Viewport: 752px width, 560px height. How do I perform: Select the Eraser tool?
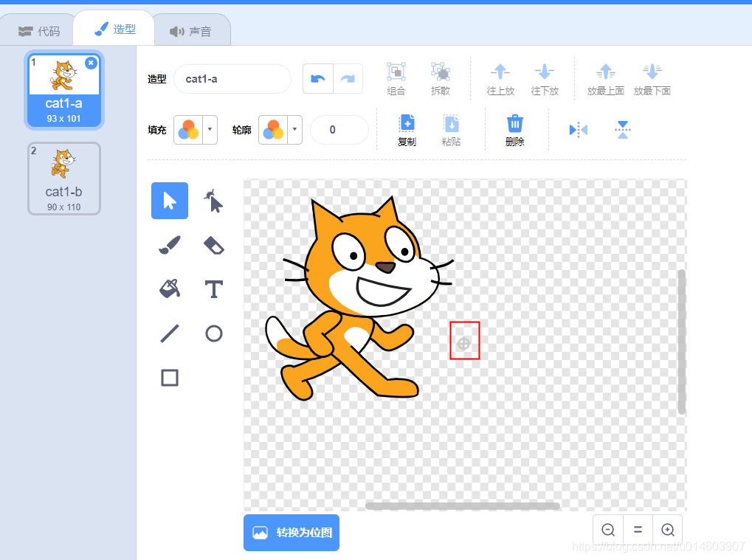coord(213,245)
